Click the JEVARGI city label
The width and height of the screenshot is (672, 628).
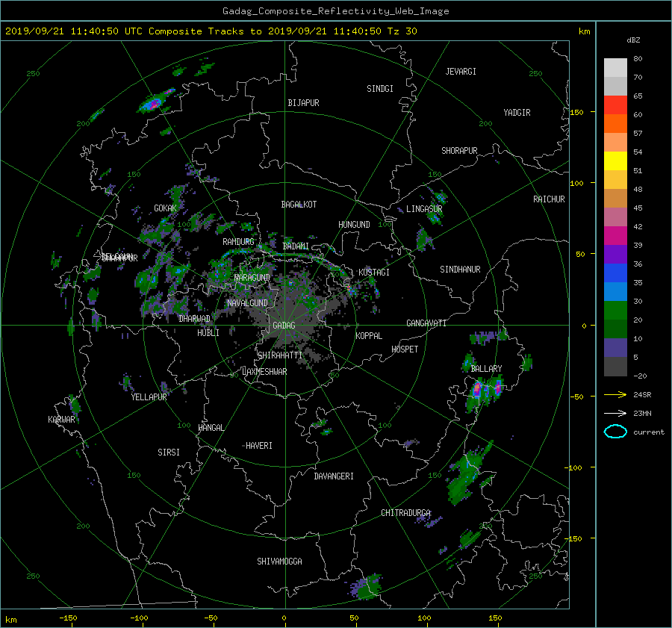(461, 72)
